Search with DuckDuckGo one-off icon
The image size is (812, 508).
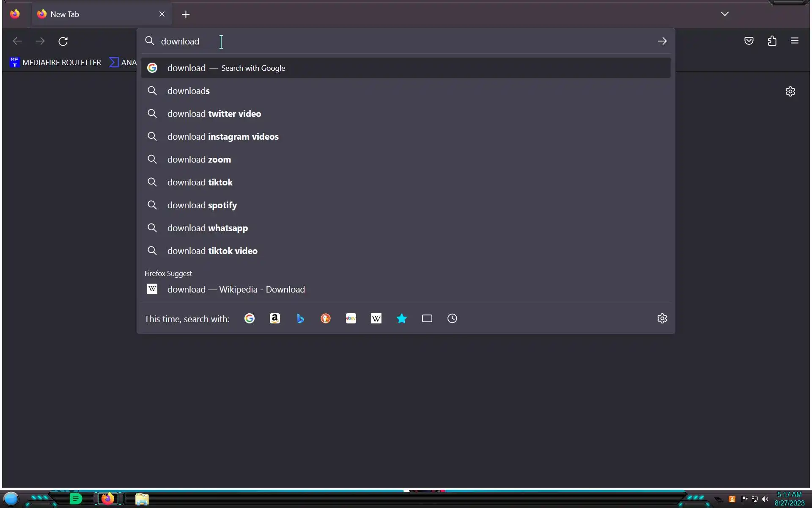point(326,318)
